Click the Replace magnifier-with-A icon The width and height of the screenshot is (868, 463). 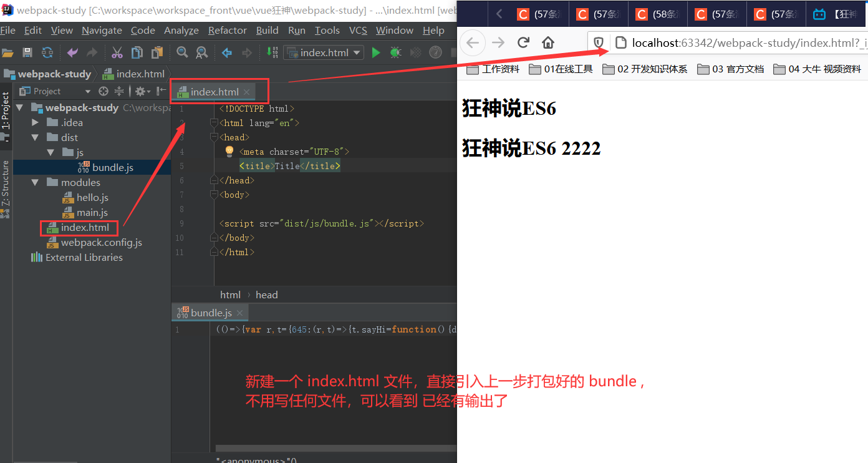pyautogui.click(x=201, y=52)
